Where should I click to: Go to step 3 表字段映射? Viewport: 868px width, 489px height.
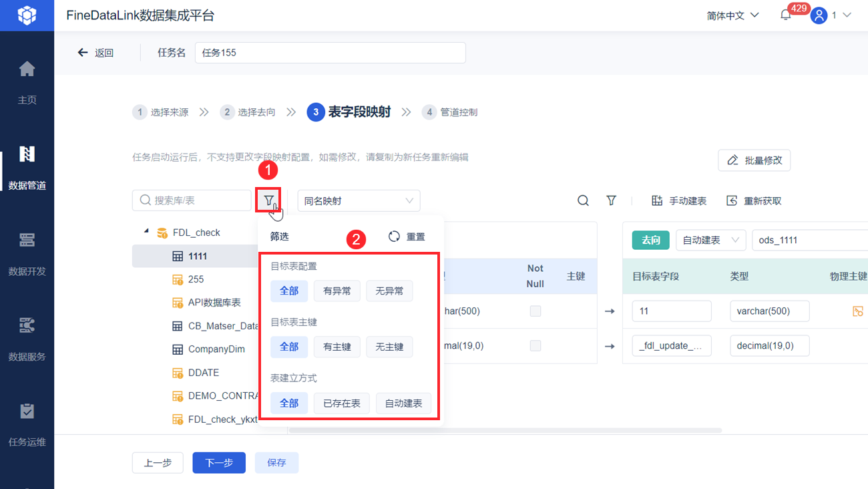tap(349, 112)
